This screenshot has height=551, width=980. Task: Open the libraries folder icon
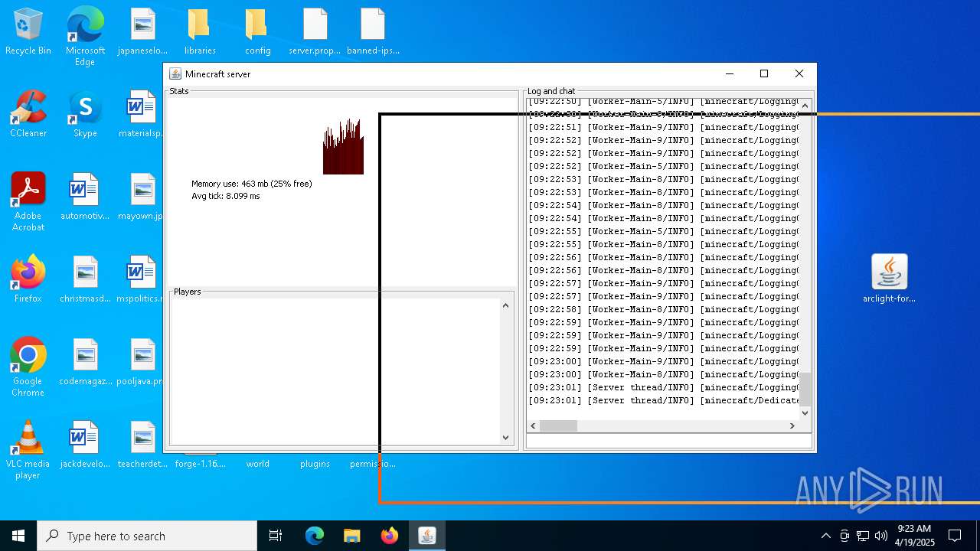tap(200, 32)
